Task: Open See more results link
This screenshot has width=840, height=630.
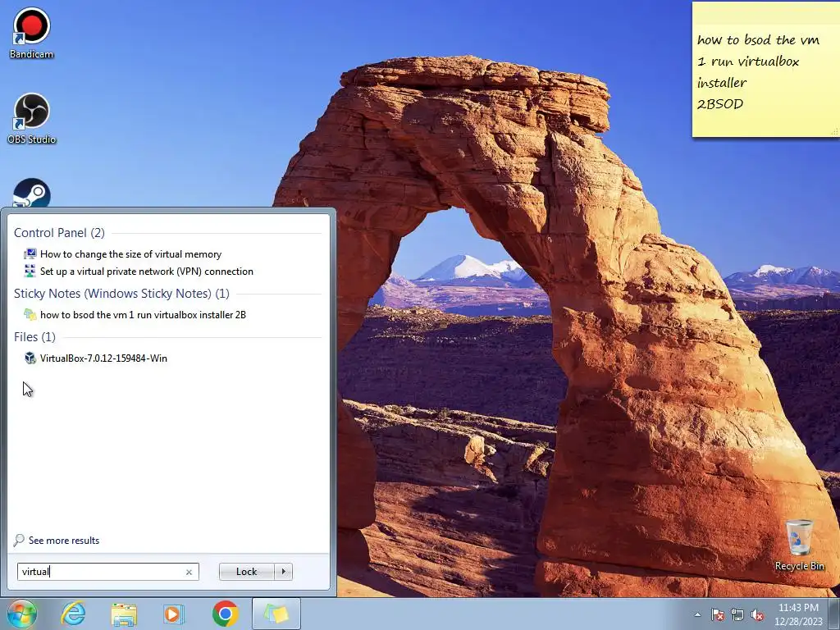Action: coord(64,541)
